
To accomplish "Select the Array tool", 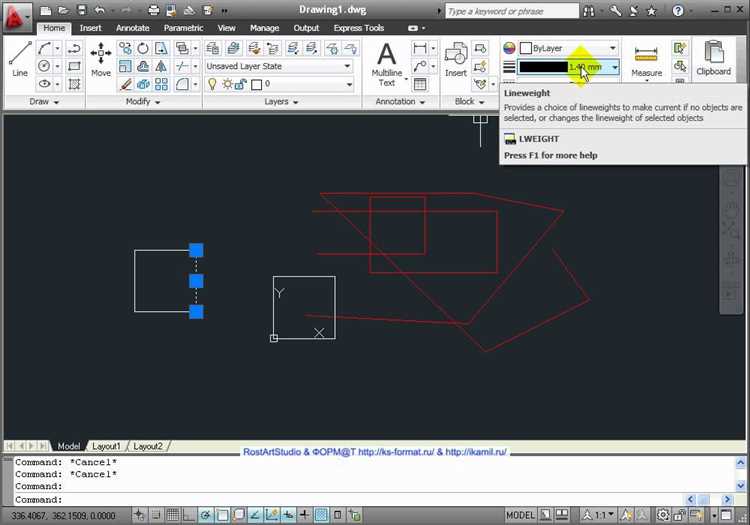I will tap(161, 84).
